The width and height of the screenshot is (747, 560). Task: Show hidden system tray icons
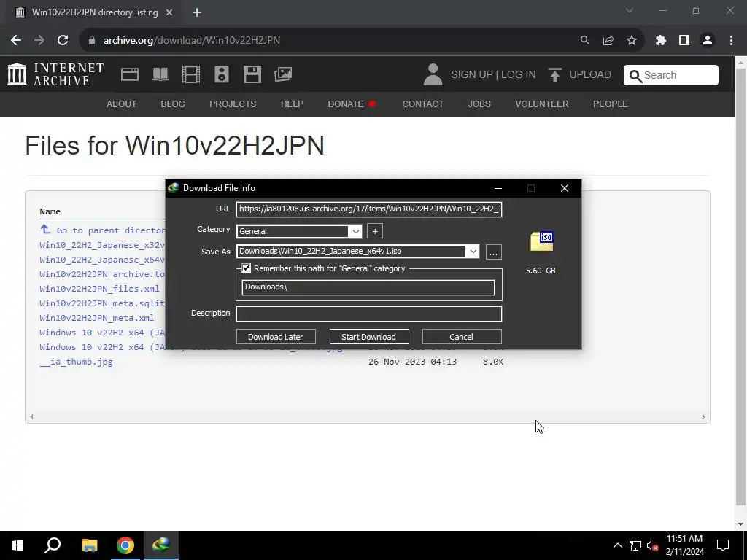coord(618,545)
